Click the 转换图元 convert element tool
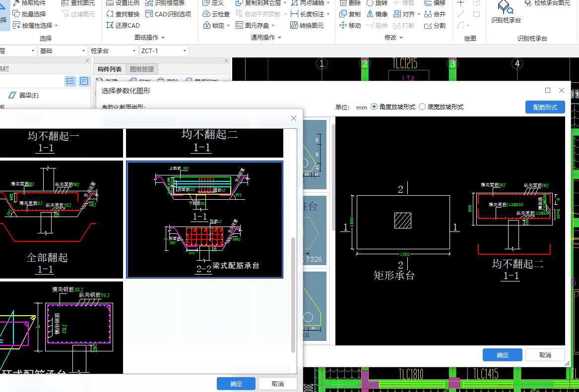The image size is (579, 392). click(307, 25)
